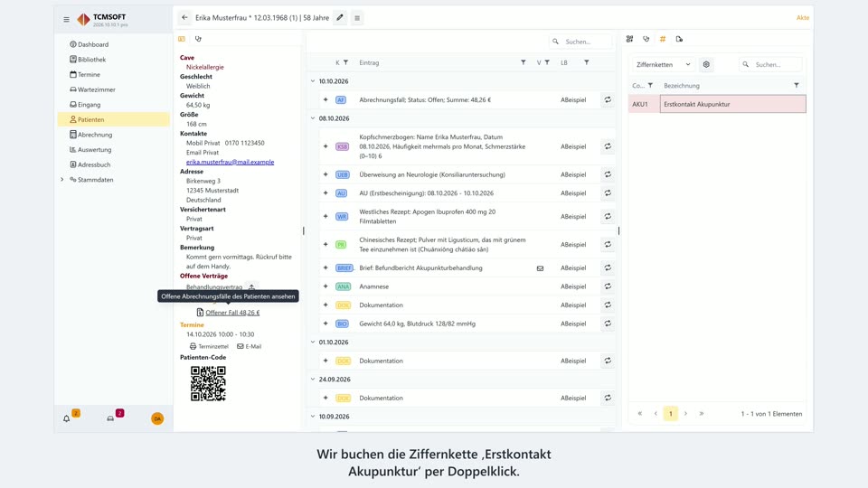868x488 pixels.
Task: Refresh the Abrechnungsfall entry
Action: tap(608, 99)
